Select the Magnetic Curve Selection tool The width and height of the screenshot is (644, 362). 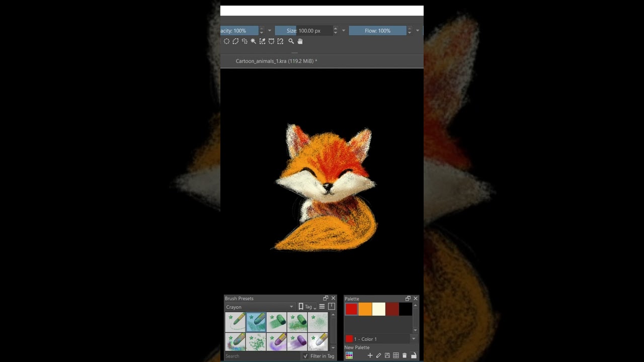point(280,41)
